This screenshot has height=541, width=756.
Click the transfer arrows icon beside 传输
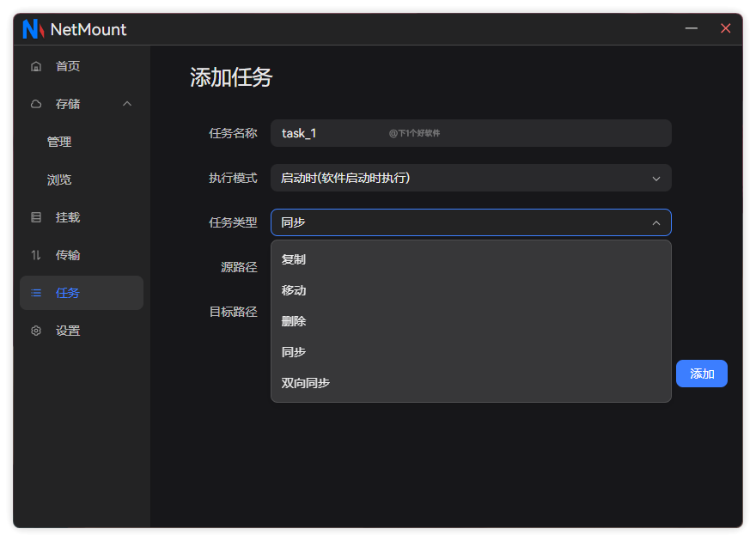click(36, 255)
